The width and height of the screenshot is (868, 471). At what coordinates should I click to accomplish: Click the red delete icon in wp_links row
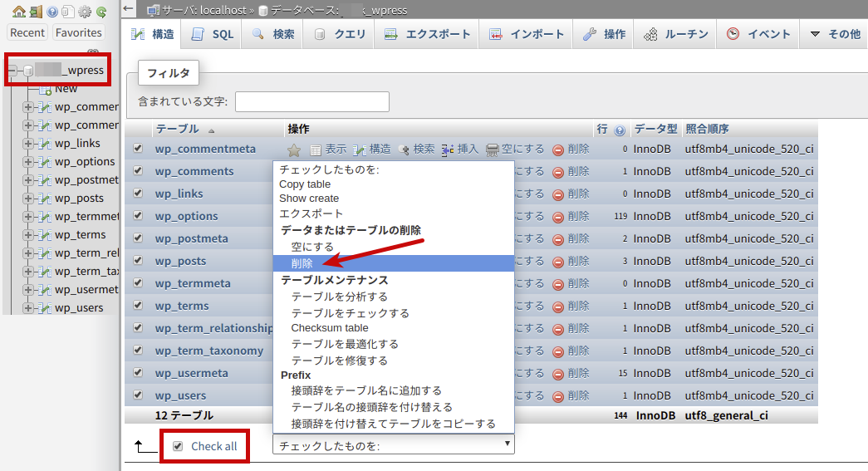(x=558, y=194)
